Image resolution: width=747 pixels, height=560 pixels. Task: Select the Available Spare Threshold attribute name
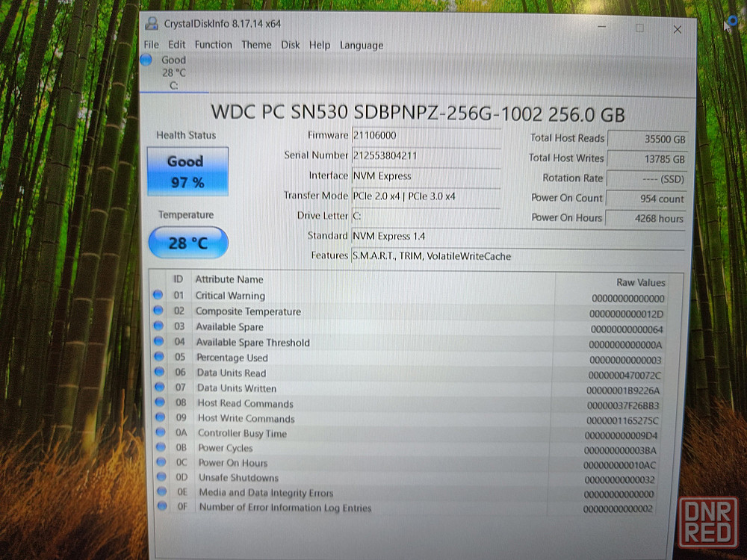click(x=253, y=343)
